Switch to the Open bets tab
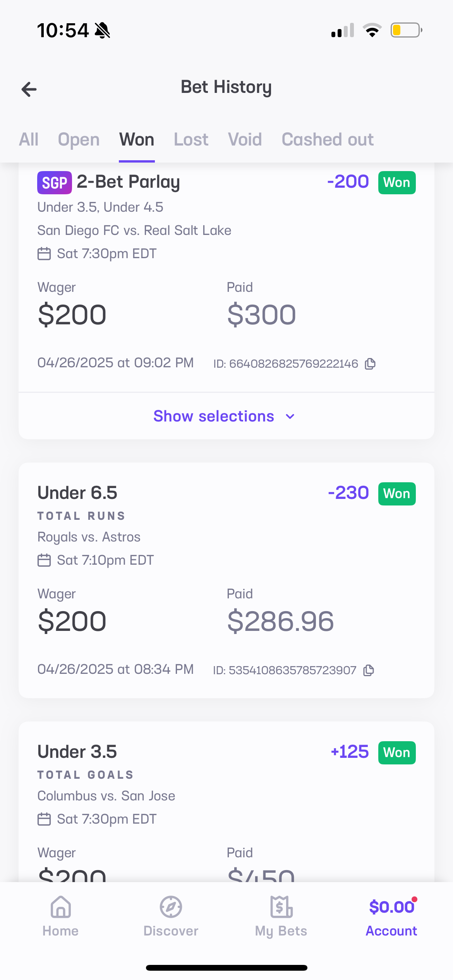This screenshot has height=980, width=453. pyautogui.click(x=79, y=140)
